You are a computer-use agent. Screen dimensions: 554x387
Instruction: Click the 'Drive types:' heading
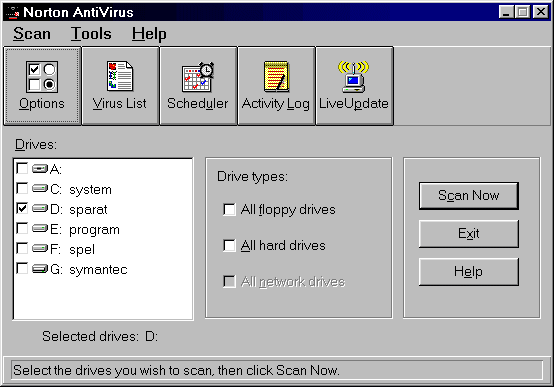(x=252, y=176)
